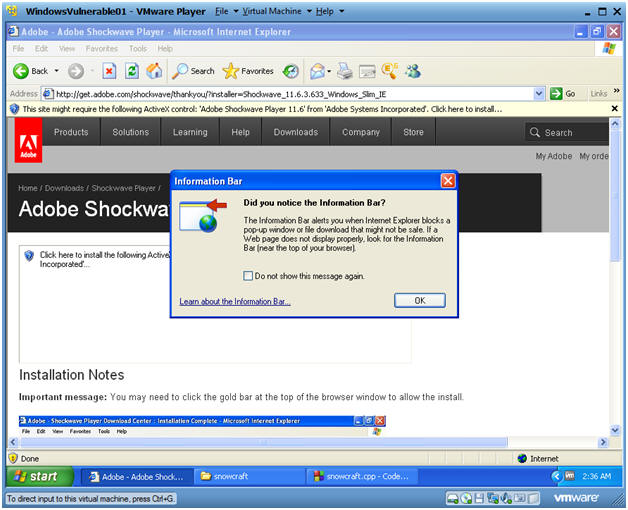Click the Internet zone globe in status bar
Image resolution: width=628 pixels, height=510 pixels.
[522, 458]
